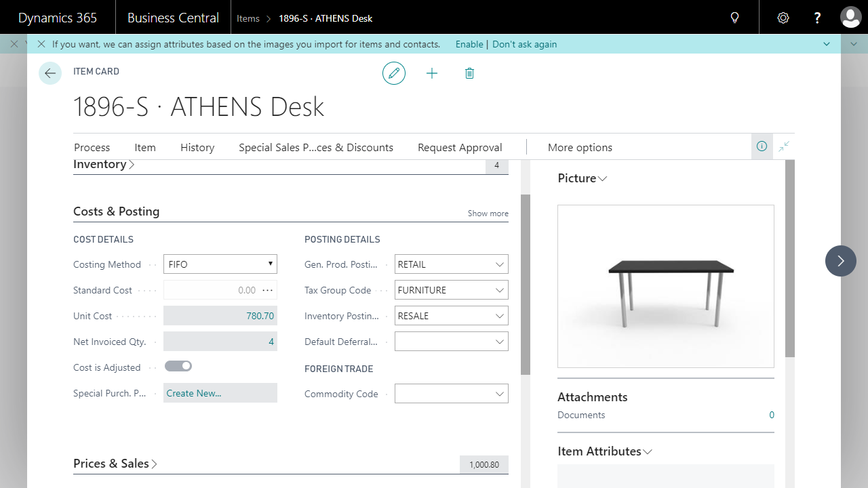The height and width of the screenshot is (488, 868).
Task: Open Inventory Posting Group dropdown
Action: click(500, 316)
